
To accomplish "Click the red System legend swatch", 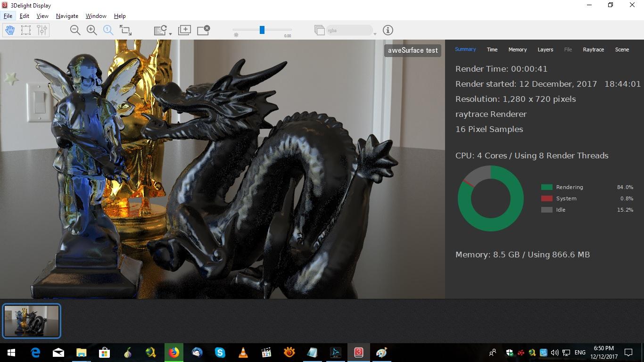I will [547, 198].
